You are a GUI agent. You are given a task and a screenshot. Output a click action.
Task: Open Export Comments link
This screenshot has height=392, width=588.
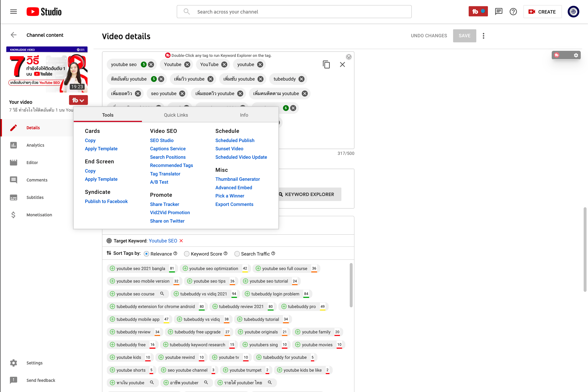point(234,204)
